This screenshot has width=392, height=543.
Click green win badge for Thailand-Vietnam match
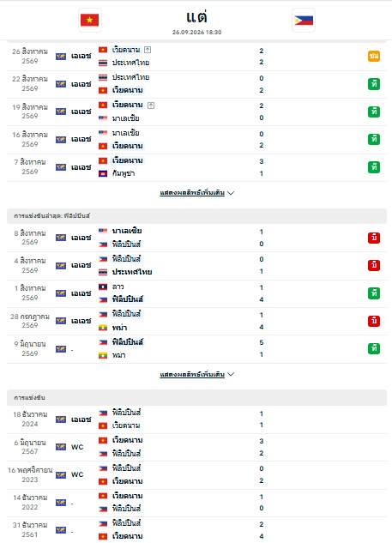click(374, 84)
